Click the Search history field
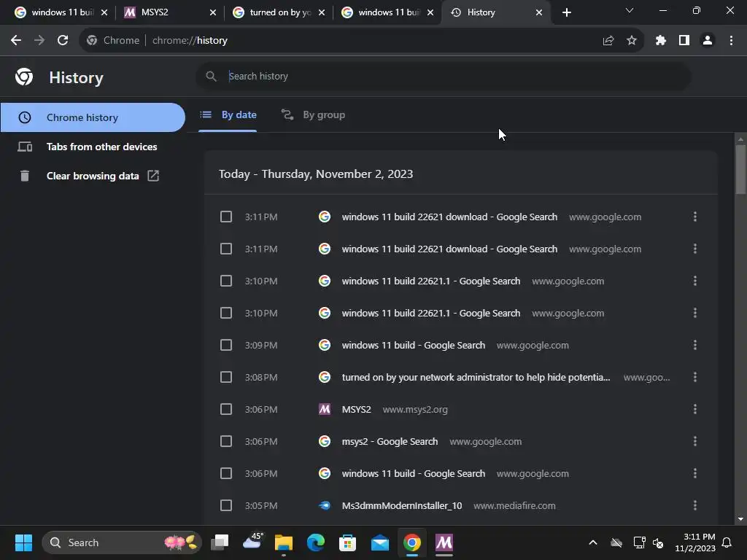The image size is (747, 560). [x=443, y=76]
